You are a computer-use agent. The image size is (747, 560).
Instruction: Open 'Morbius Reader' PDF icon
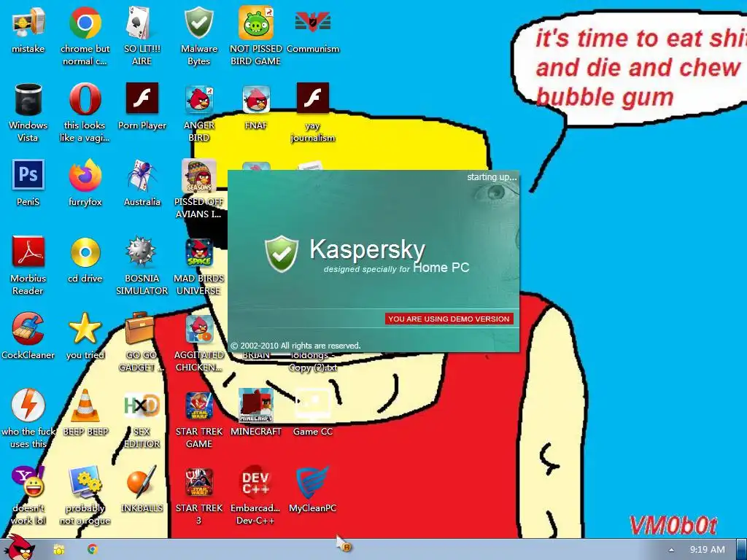tap(28, 252)
